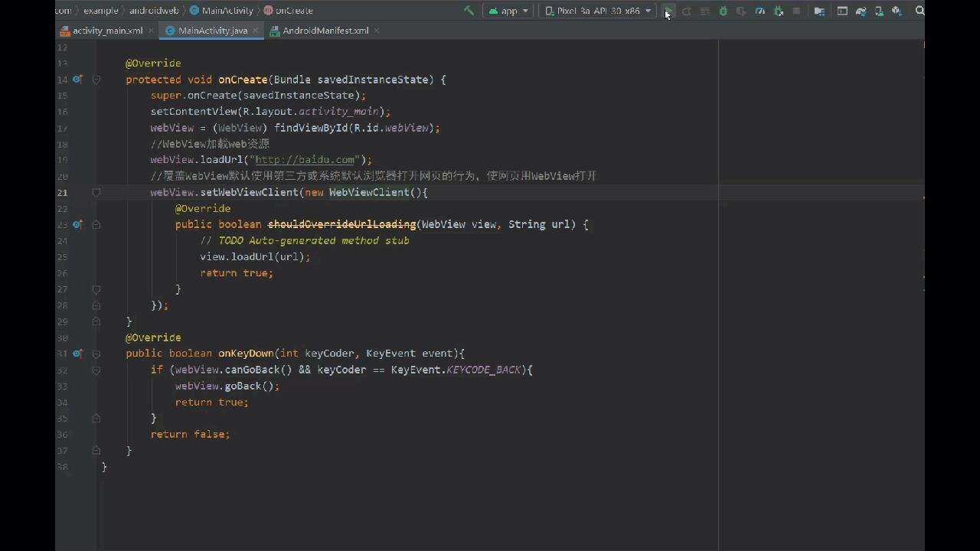Click override gutter icon on line 14
Screen dimensions: 980x551
pyautogui.click(x=77, y=80)
